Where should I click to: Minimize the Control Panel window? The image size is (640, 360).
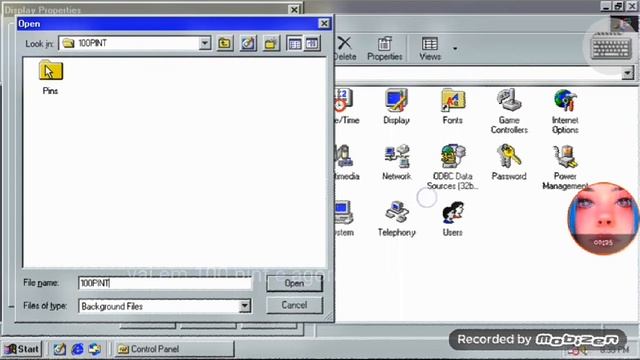point(607,6)
